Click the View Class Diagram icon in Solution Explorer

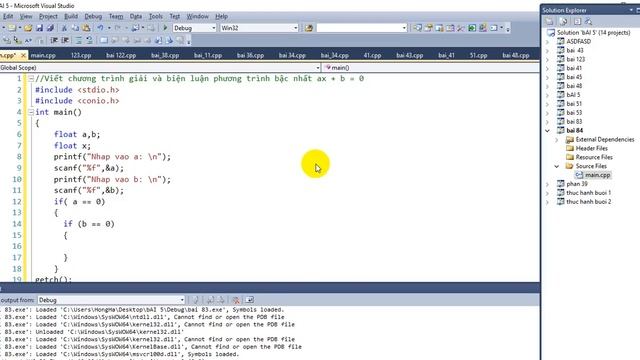[588, 21]
